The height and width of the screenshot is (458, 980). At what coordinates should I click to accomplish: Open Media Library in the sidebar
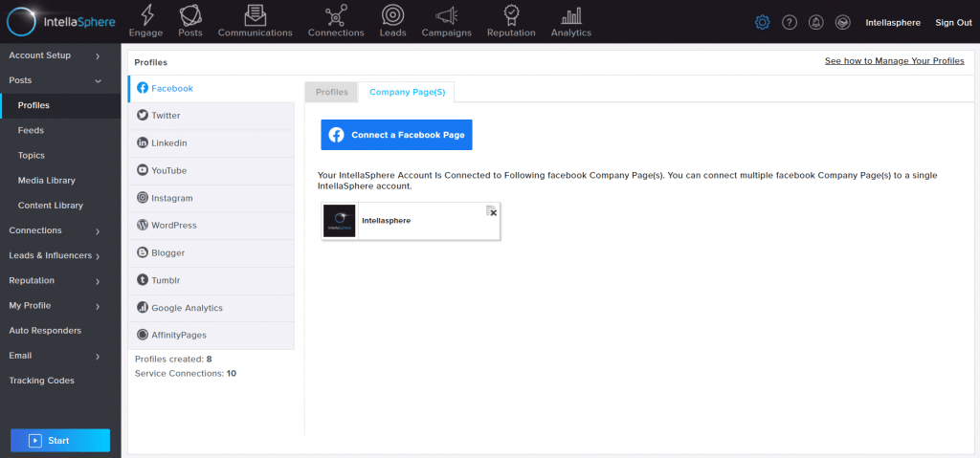[x=60, y=181]
